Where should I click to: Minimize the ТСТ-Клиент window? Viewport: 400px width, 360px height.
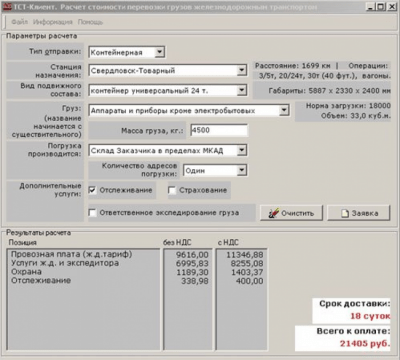[x=370, y=7]
